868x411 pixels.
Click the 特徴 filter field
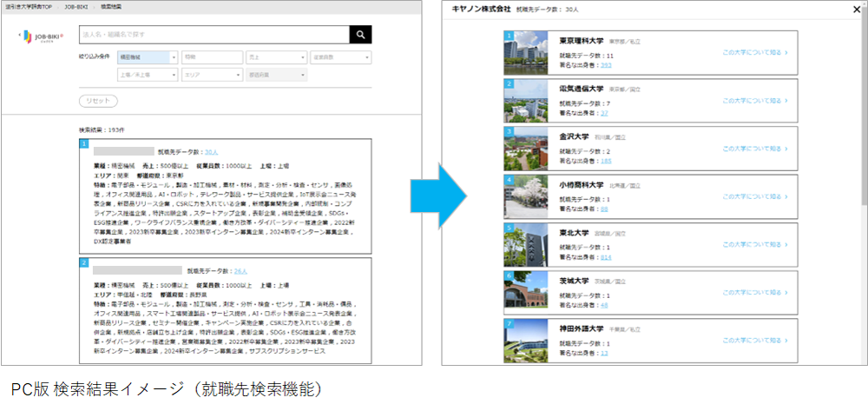tap(212, 57)
